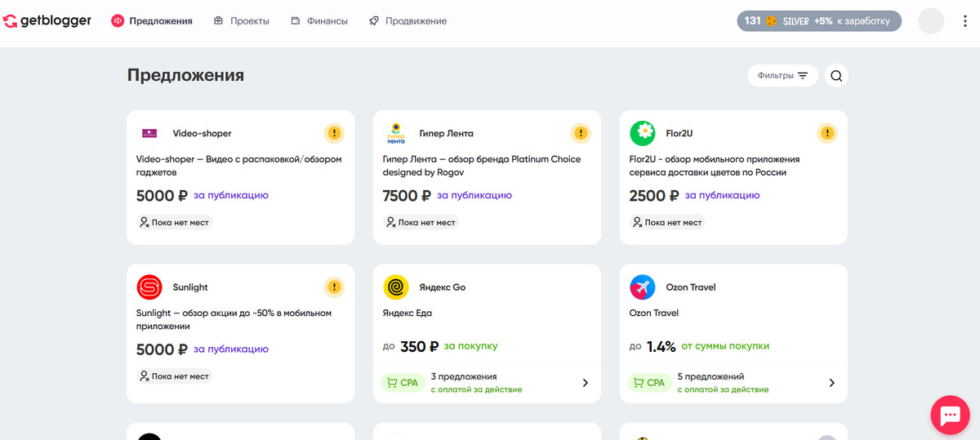Viewport: 980px width, 440px height.
Task: Go to the Проекты tab
Action: point(242,21)
